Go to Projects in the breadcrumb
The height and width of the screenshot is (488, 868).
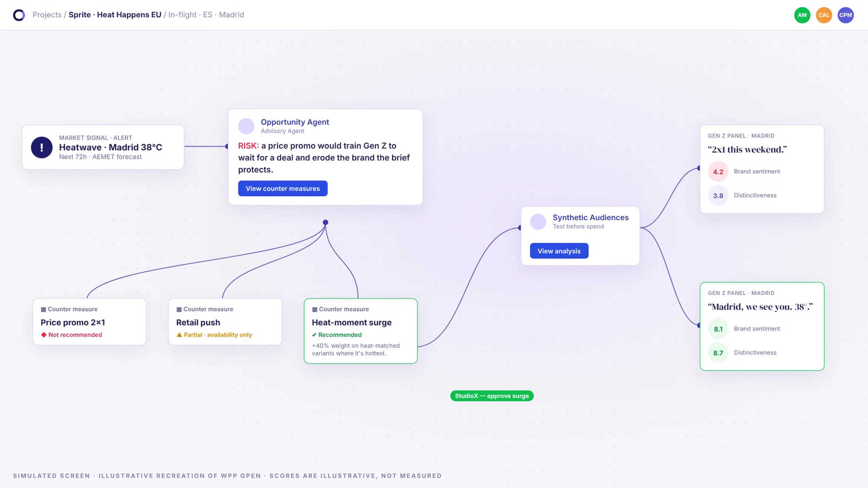(47, 15)
